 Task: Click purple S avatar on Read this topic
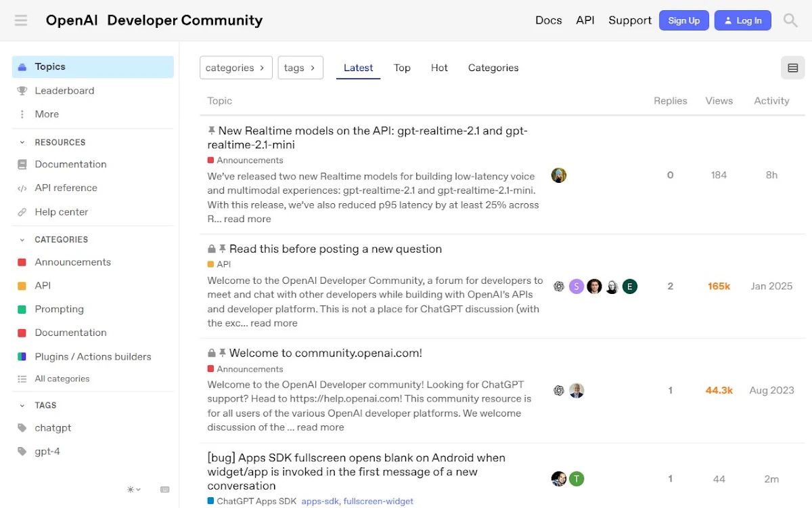tap(577, 287)
